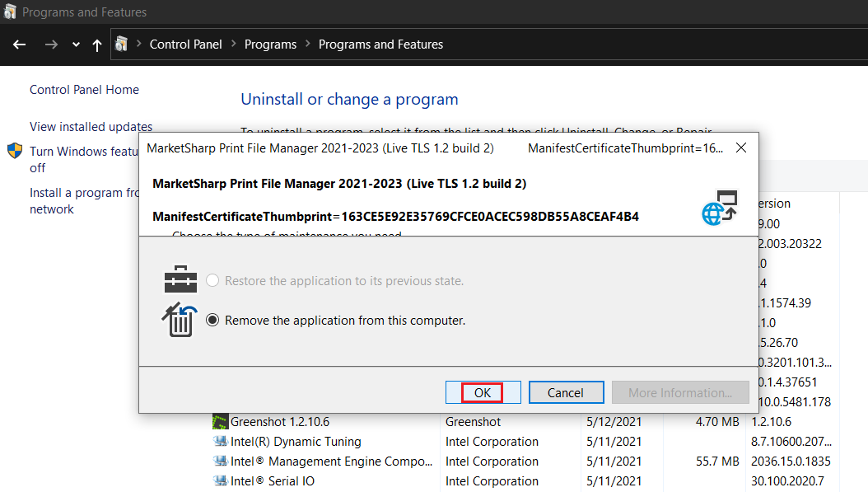Expand chevron before Control Panel breadcrumb
The image size is (868, 492).
tap(139, 44)
